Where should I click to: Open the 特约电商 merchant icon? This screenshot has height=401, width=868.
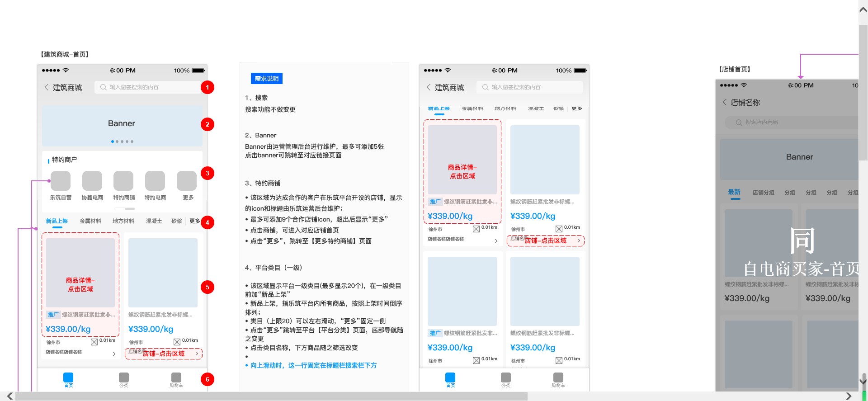pyautogui.click(x=155, y=181)
